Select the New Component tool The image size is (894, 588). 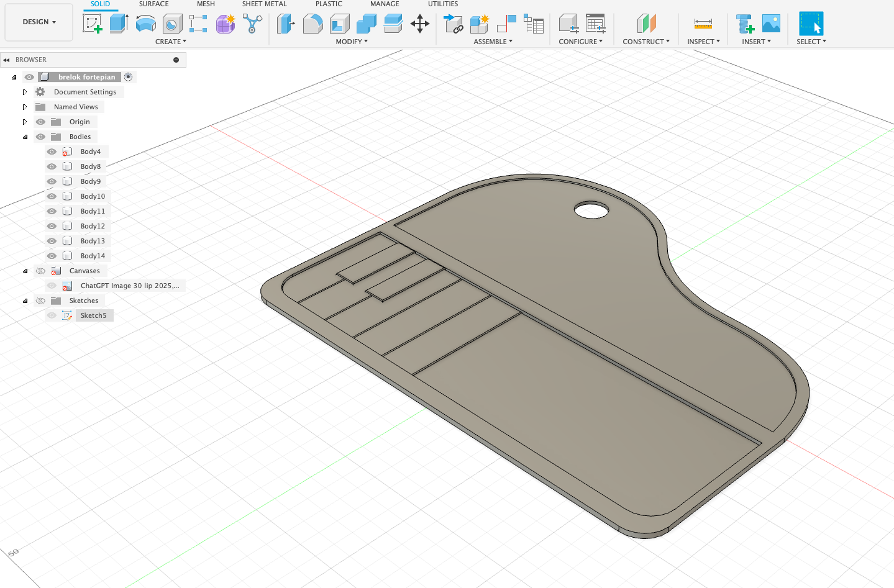pos(480,24)
